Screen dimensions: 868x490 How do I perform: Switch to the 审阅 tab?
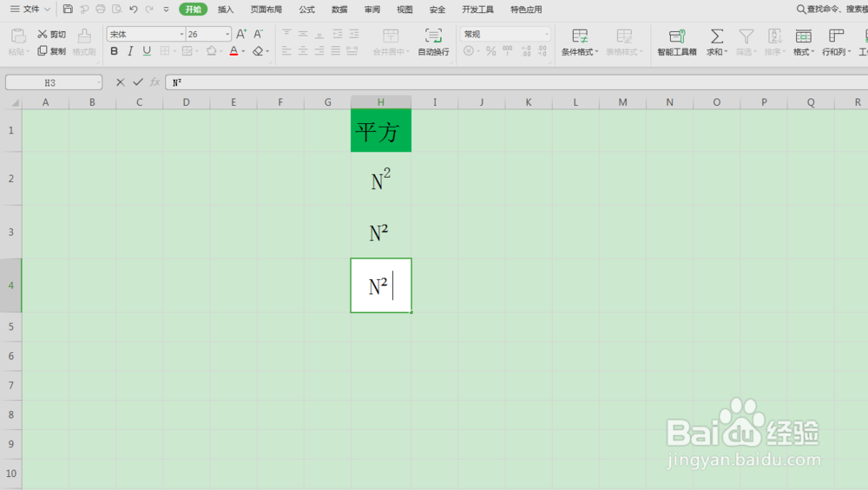tap(372, 10)
